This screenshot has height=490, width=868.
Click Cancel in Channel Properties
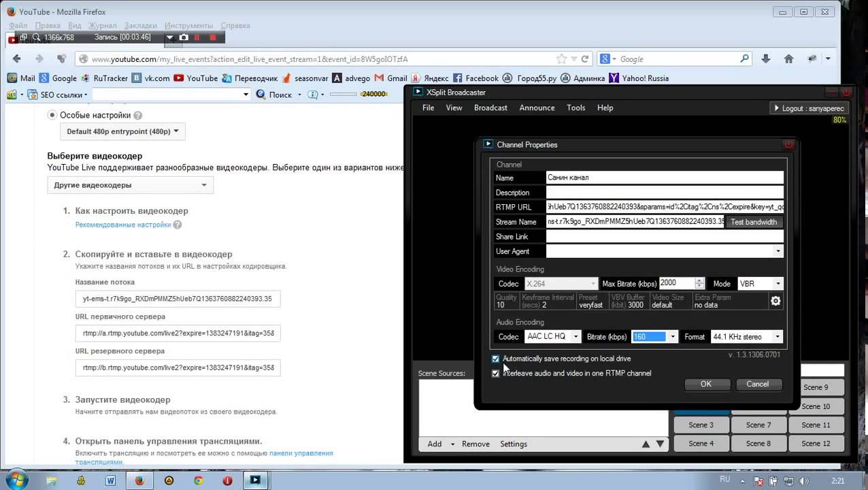pyautogui.click(x=757, y=384)
